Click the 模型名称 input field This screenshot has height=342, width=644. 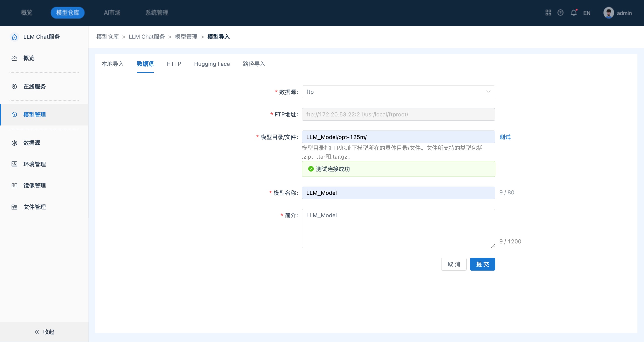[x=398, y=193]
